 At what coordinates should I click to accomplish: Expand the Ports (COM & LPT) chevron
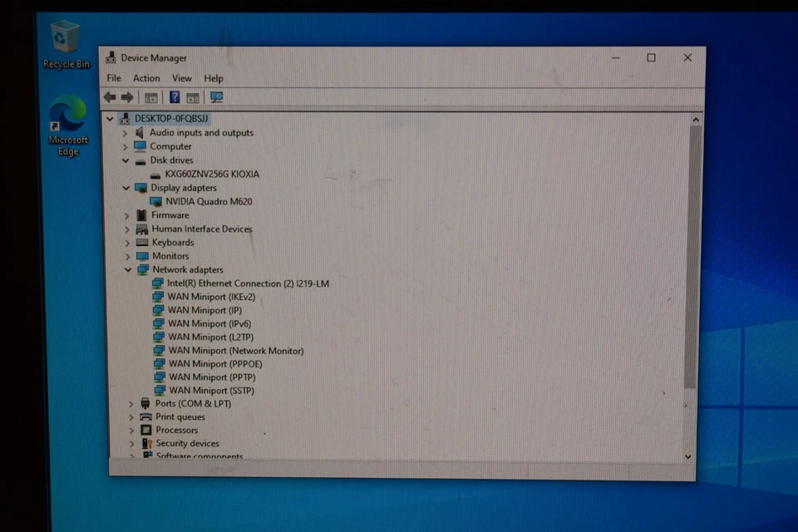coord(131,404)
